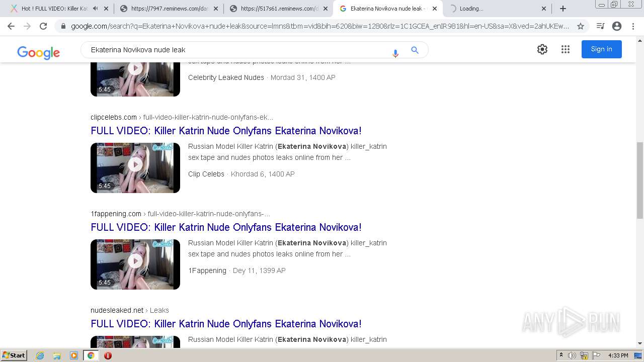Image resolution: width=644 pixels, height=362 pixels.
Task: Click the browser address bar
Action: pyautogui.click(x=320, y=26)
